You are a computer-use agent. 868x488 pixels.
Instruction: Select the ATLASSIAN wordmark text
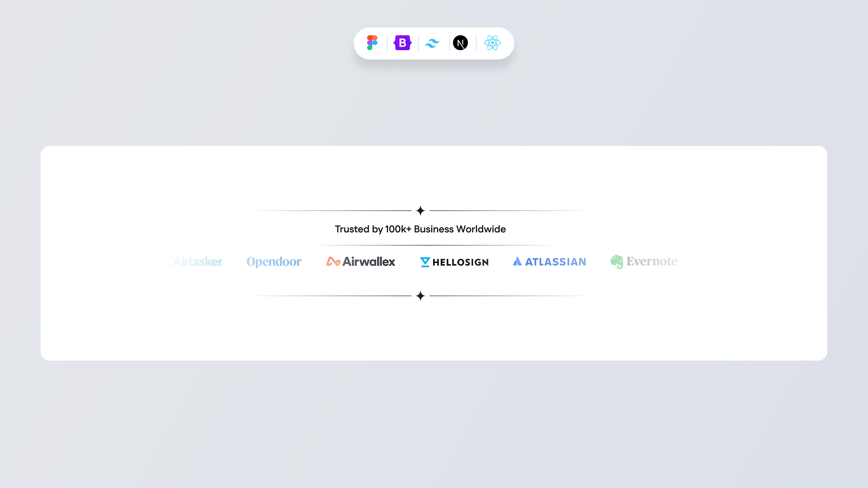pos(555,262)
